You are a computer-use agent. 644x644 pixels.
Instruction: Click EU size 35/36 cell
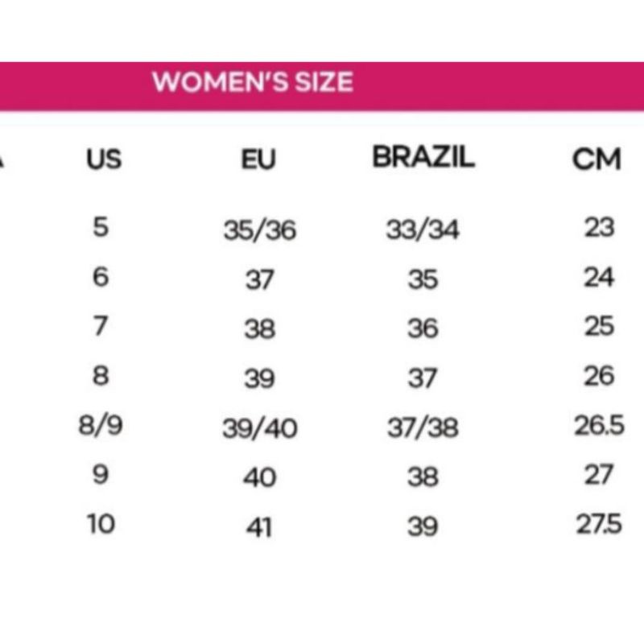(x=259, y=230)
